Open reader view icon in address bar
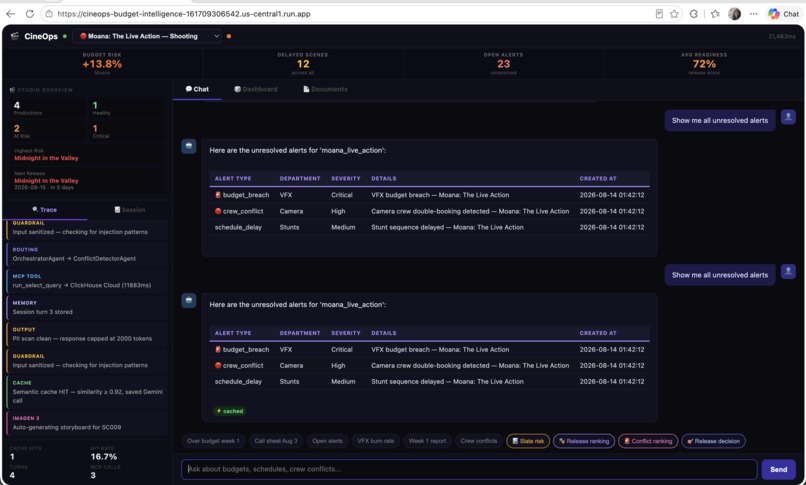This screenshot has height=485, width=806. point(659,14)
